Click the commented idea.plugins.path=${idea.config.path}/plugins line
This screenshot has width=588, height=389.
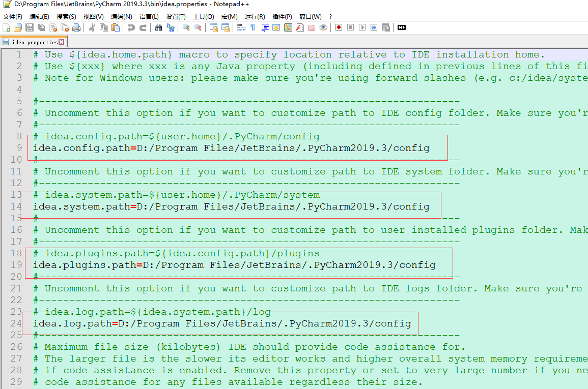click(176, 253)
